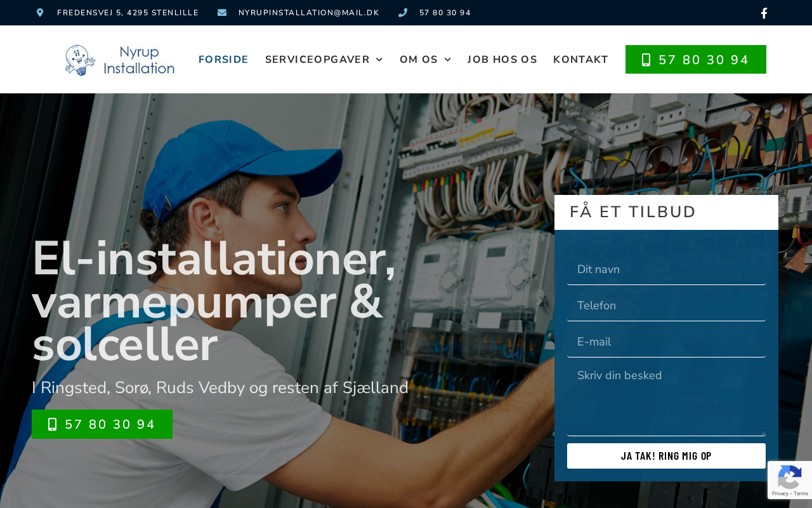Focus the E-mail input field
812x508 pixels.
click(x=666, y=342)
